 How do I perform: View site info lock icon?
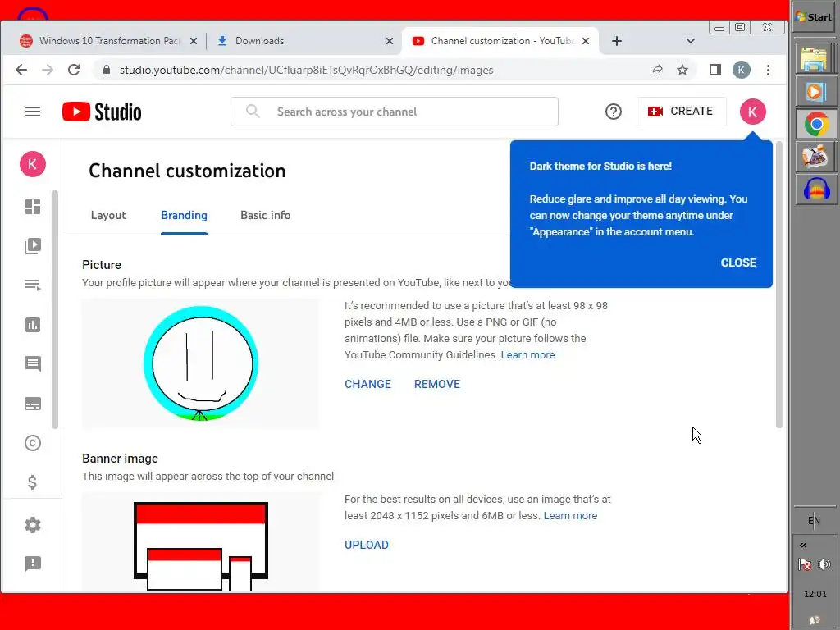[106, 70]
